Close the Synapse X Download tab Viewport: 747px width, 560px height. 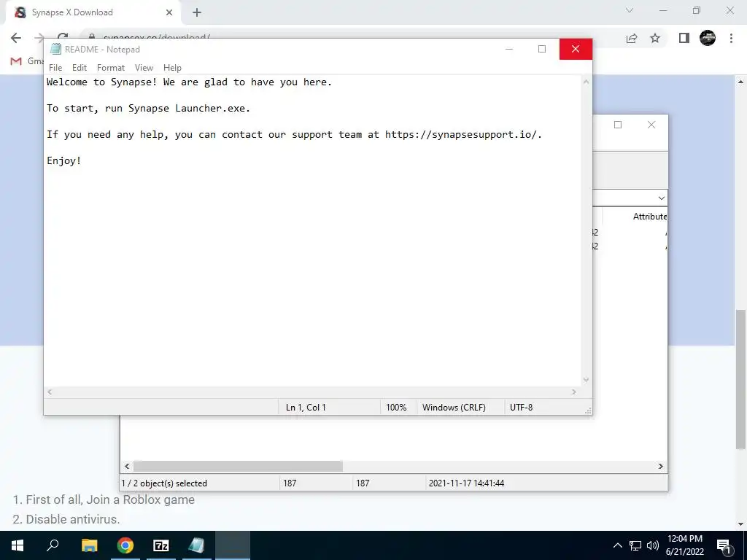click(169, 12)
